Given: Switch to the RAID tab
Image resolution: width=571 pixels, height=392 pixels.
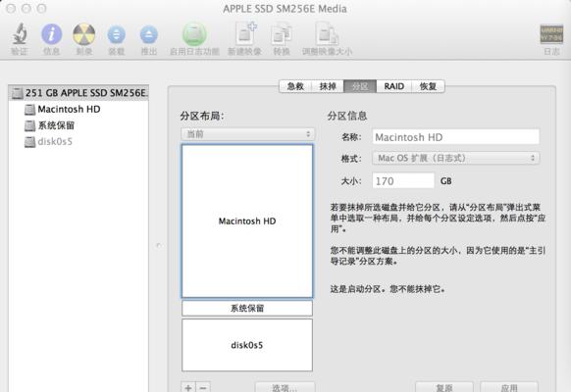Looking at the screenshot, I should [394, 86].
